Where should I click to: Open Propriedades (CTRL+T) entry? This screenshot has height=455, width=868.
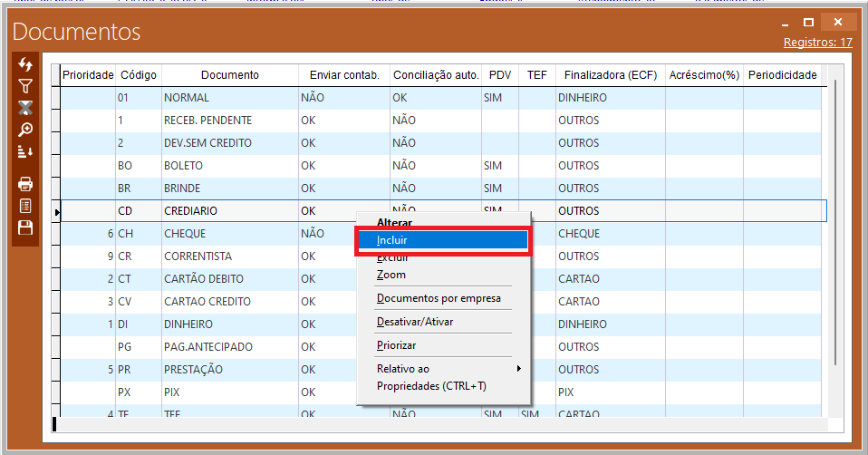(431, 386)
